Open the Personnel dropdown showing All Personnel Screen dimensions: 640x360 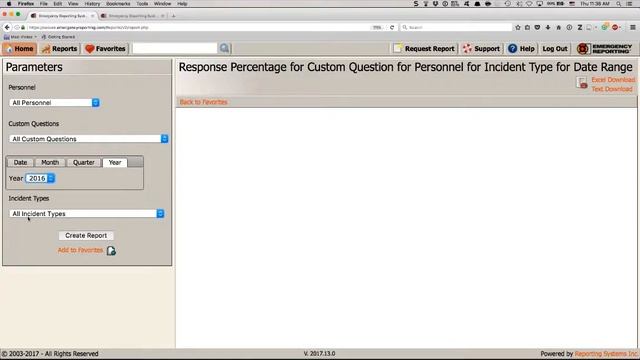pos(54,102)
